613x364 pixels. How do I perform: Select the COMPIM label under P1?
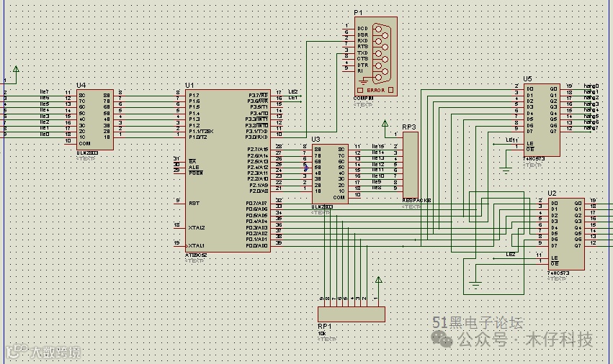click(363, 99)
